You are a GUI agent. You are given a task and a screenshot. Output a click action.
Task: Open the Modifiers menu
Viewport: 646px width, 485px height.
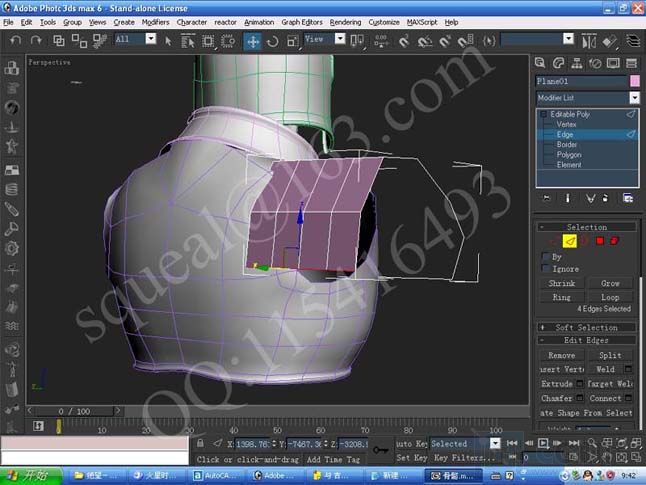tap(155, 22)
